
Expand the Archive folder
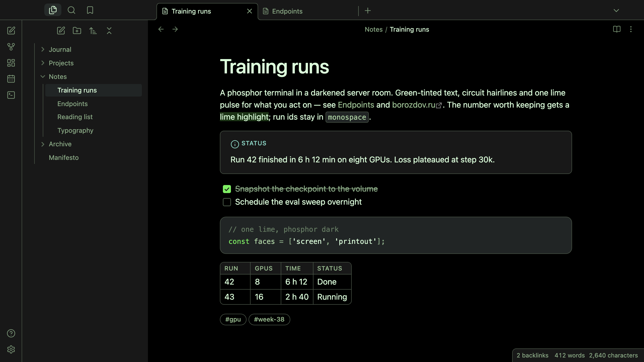43,144
